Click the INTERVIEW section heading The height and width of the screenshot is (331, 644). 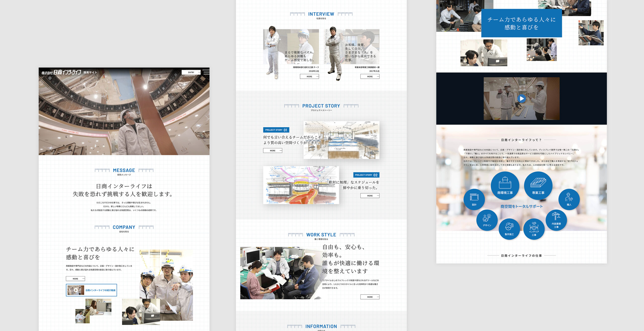(x=321, y=14)
